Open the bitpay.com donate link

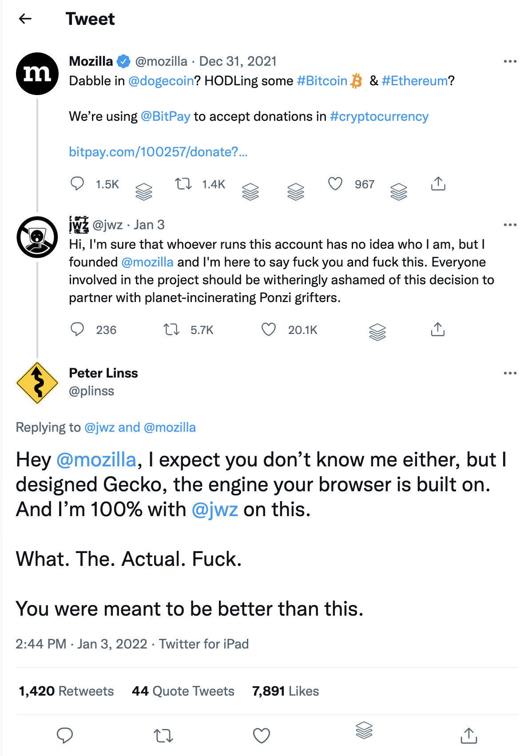click(158, 152)
